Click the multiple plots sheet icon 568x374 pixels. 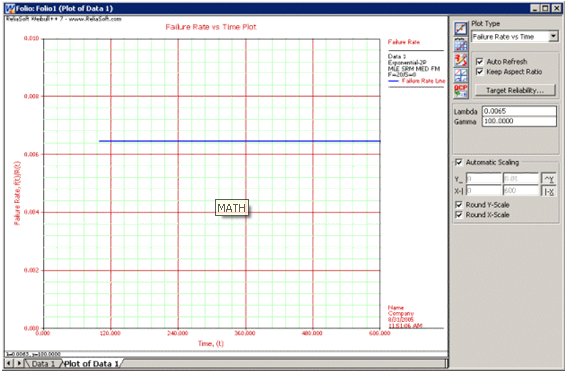pyautogui.click(x=461, y=75)
